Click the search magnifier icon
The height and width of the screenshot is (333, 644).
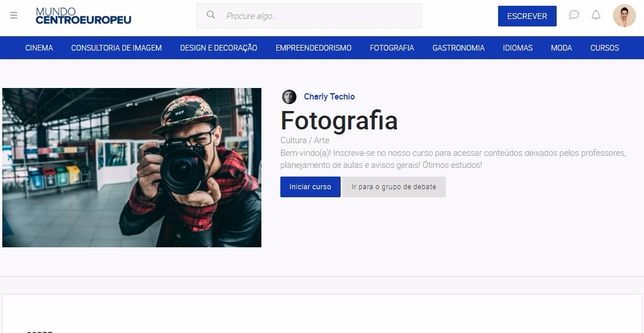pyautogui.click(x=211, y=15)
